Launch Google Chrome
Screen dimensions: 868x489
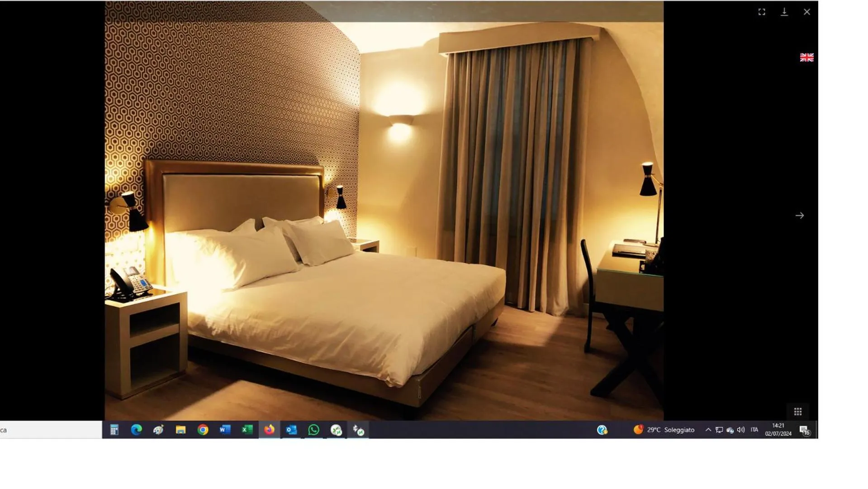tap(203, 430)
